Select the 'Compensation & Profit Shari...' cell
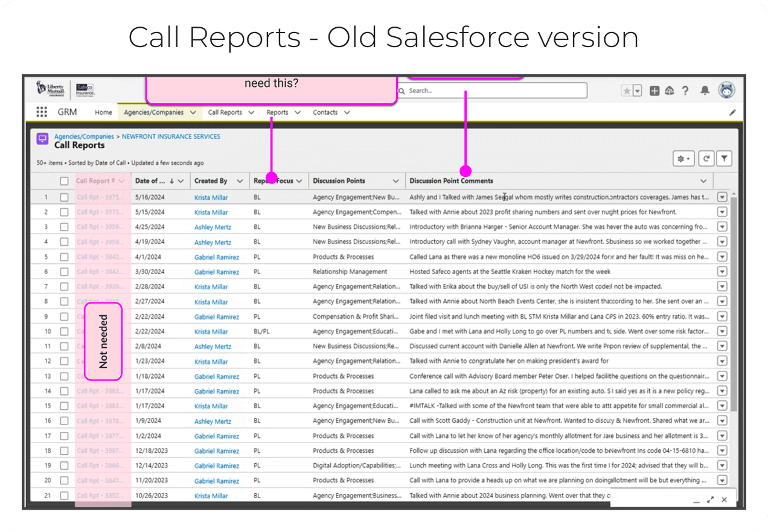Image resolution: width=768 pixels, height=532 pixels. 356,316
